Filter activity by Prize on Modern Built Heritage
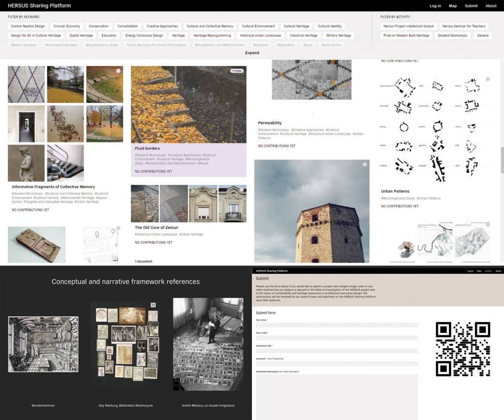This screenshot has height=420, width=504. pyautogui.click(x=406, y=35)
